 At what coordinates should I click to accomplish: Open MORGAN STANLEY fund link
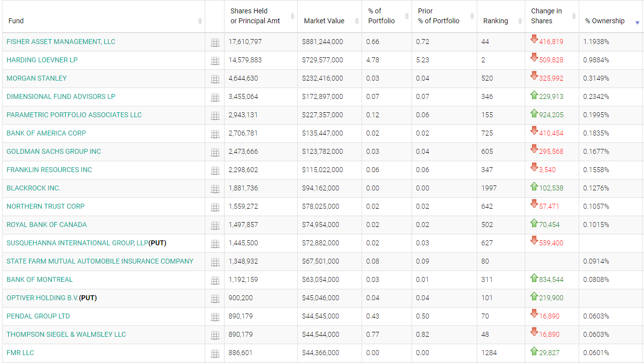click(37, 78)
